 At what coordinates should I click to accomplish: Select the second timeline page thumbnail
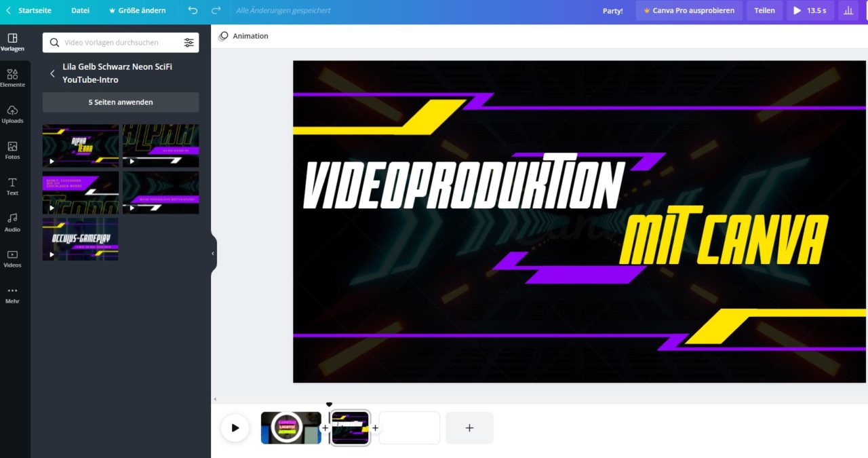350,427
